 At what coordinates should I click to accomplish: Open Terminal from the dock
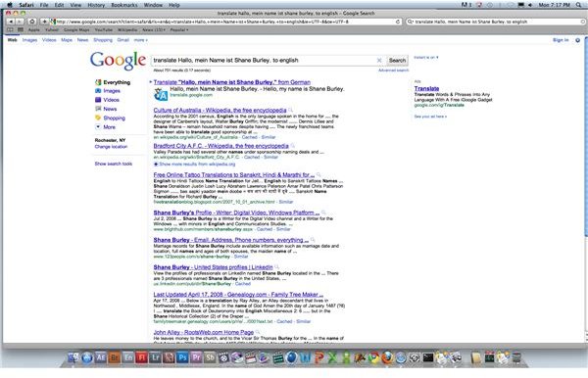click(428, 358)
